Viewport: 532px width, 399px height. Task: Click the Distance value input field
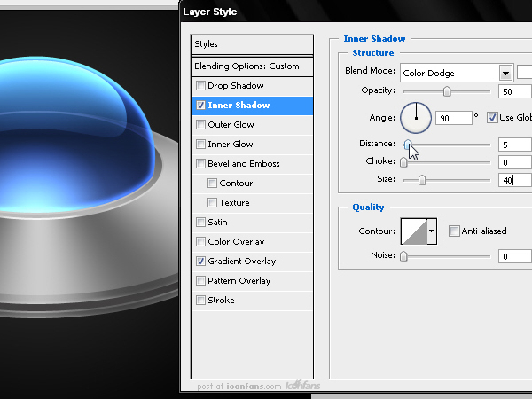[x=515, y=145]
